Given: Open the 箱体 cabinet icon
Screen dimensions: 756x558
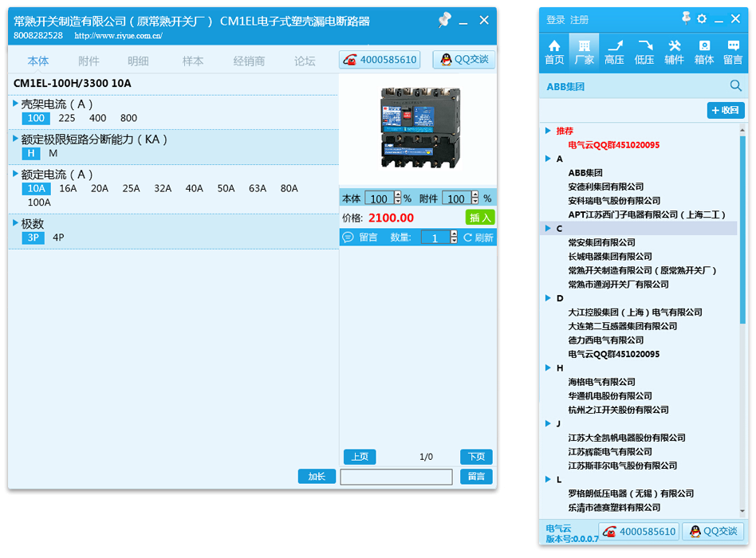Looking at the screenshot, I should [x=704, y=52].
